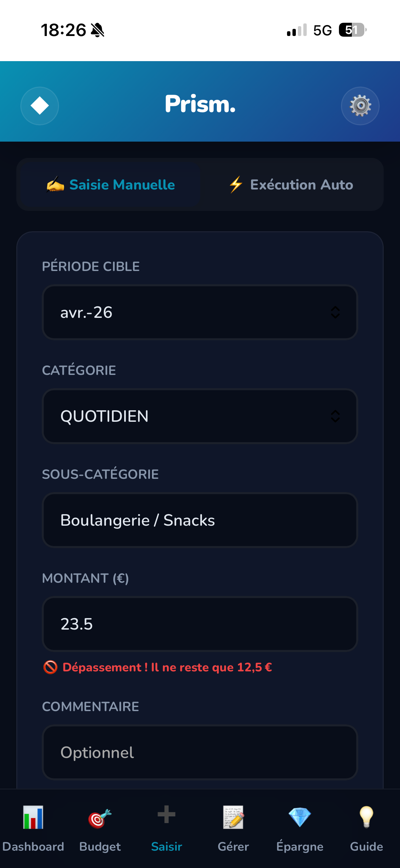
Task: Go to Budget via target icon
Action: coord(100,818)
